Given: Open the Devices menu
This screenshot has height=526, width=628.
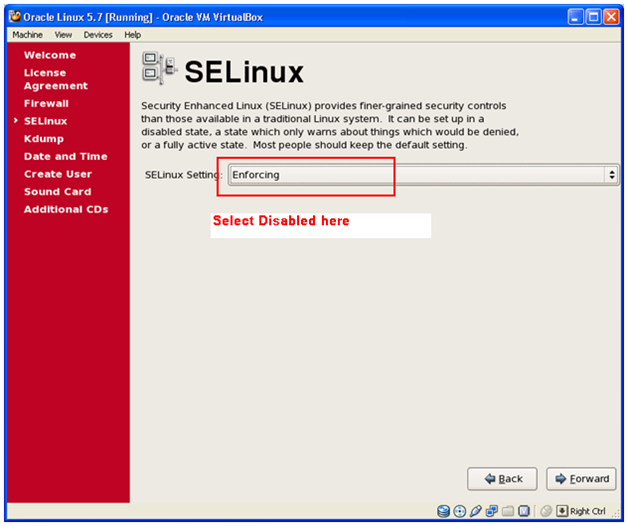Looking at the screenshot, I should pyautogui.click(x=98, y=35).
